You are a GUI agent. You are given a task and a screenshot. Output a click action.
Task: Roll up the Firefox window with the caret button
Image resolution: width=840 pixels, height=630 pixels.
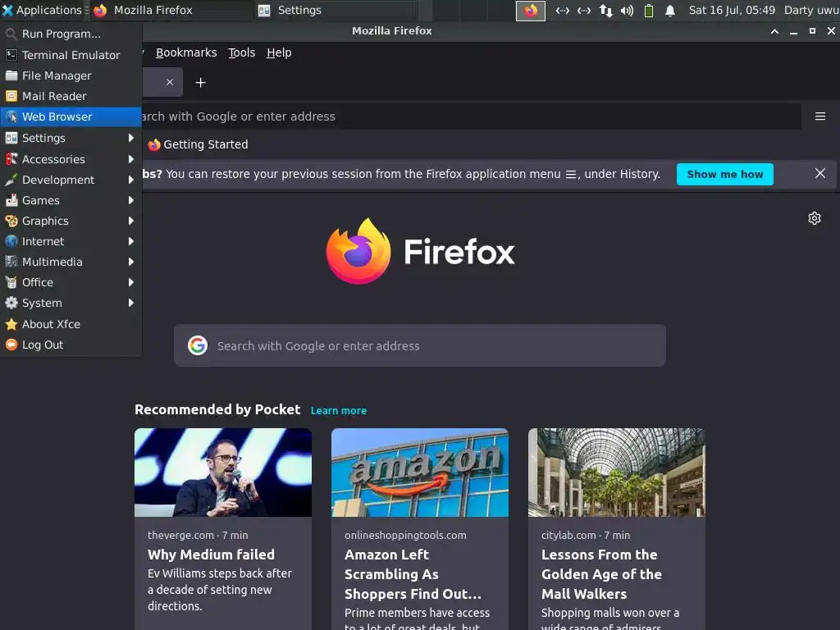(774, 31)
